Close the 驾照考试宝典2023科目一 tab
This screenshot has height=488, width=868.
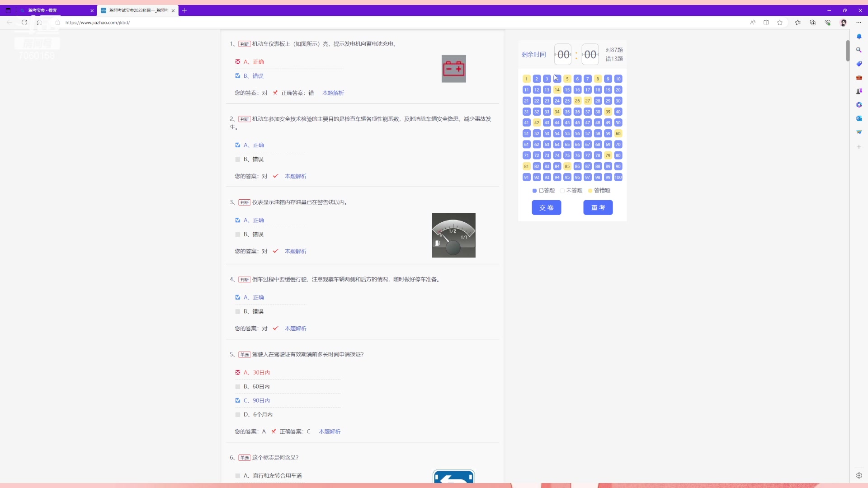pos(173,10)
